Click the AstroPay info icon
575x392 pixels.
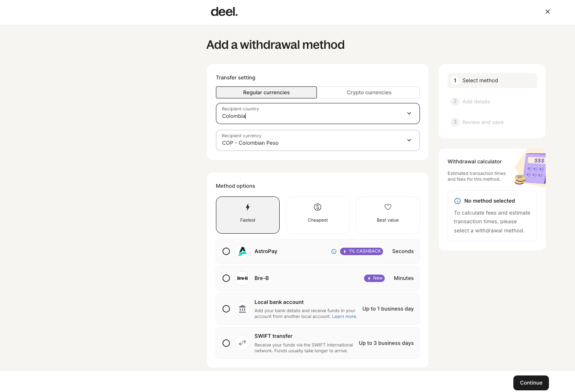[x=334, y=251]
